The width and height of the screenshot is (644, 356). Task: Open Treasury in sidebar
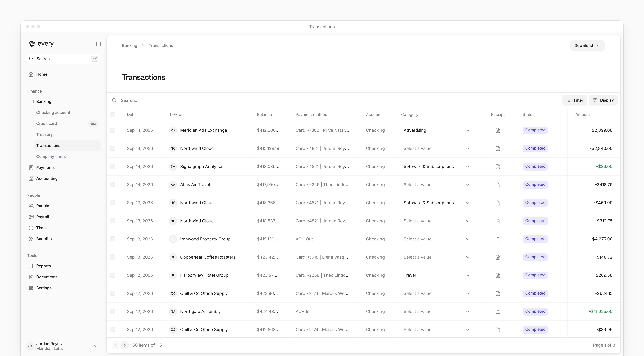[45, 135]
